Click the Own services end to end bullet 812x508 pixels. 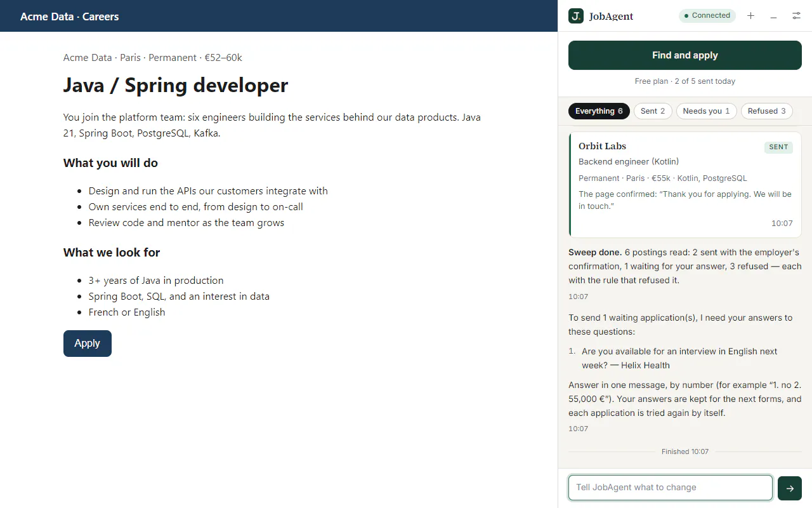tap(196, 207)
